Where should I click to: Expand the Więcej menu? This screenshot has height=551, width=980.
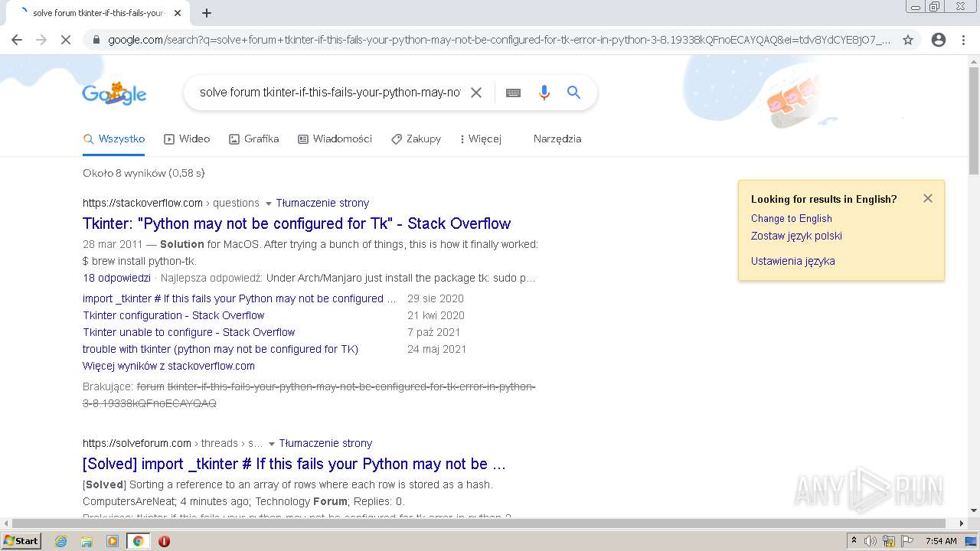pyautogui.click(x=480, y=139)
